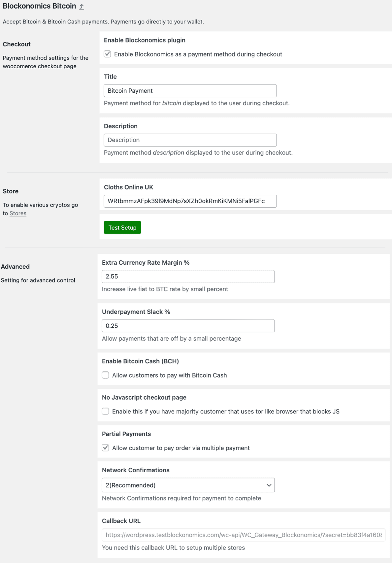Click the No Javascript checkout page label
The image size is (392, 563).
pos(144,397)
